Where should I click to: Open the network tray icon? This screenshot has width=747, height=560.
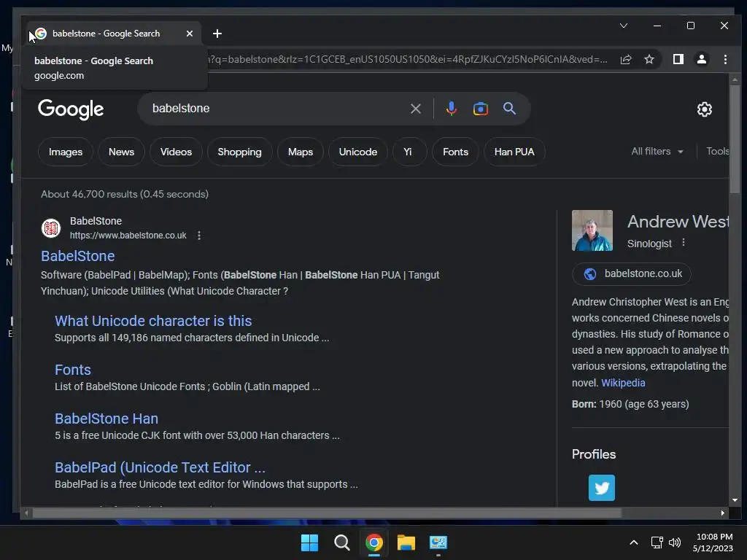coord(657,542)
